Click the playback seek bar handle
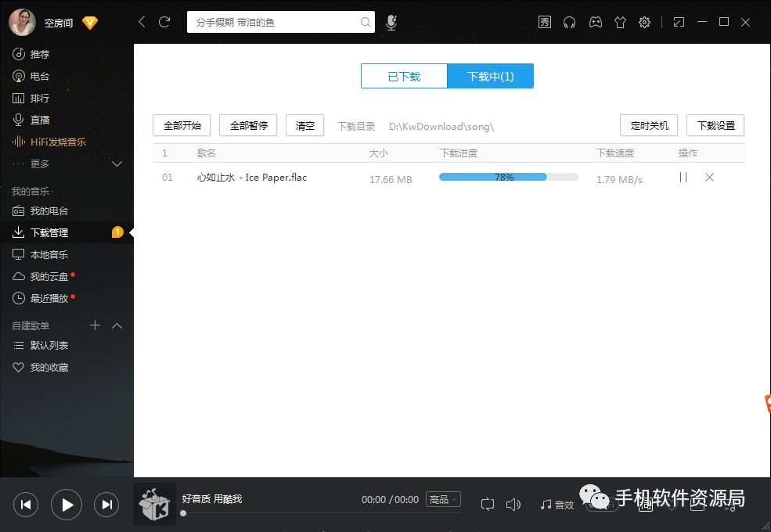Viewport: 771px width, 532px height. click(183, 513)
